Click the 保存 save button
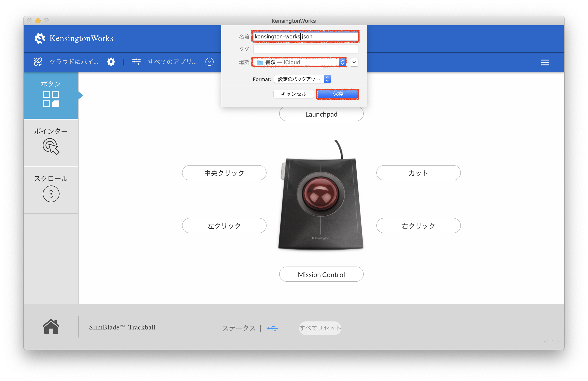 click(338, 94)
